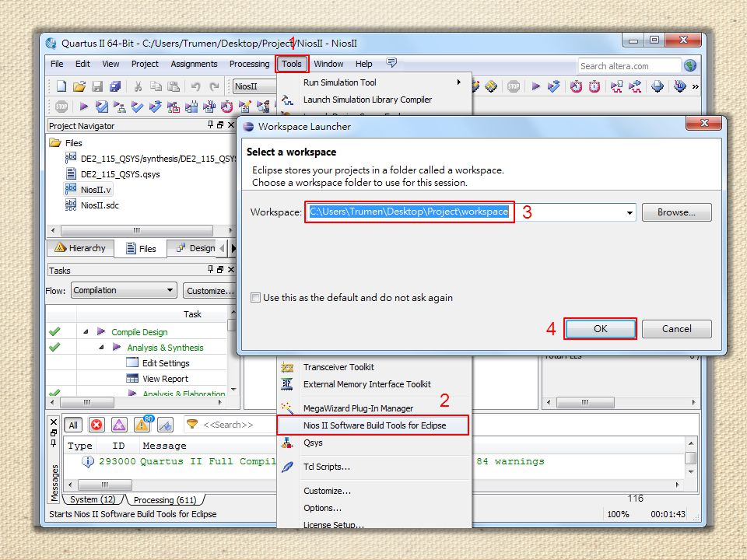Check 'Use this as the default' checkbox
747x560 pixels.
256,298
